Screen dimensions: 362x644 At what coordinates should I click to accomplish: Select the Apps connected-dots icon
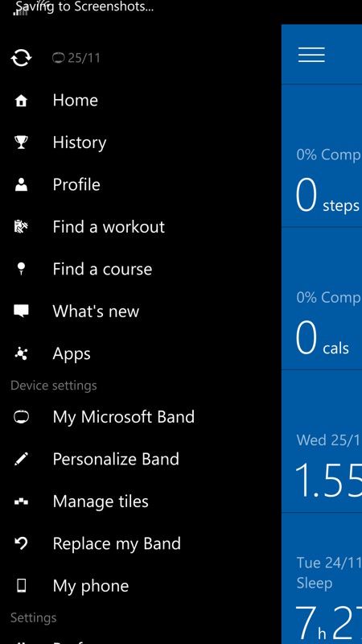tap(21, 353)
